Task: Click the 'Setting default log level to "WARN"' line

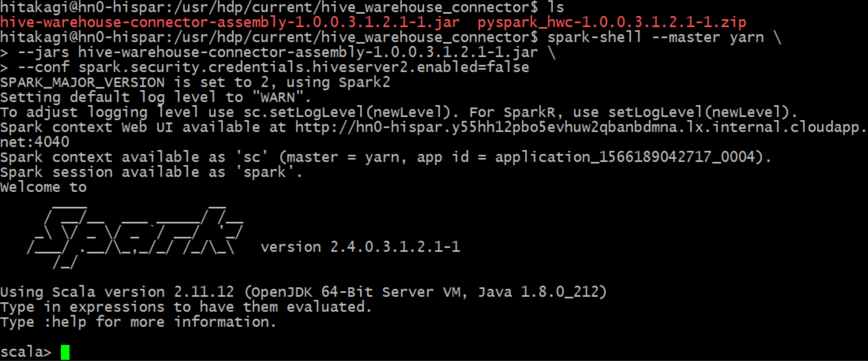Action: (x=155, y=97)
